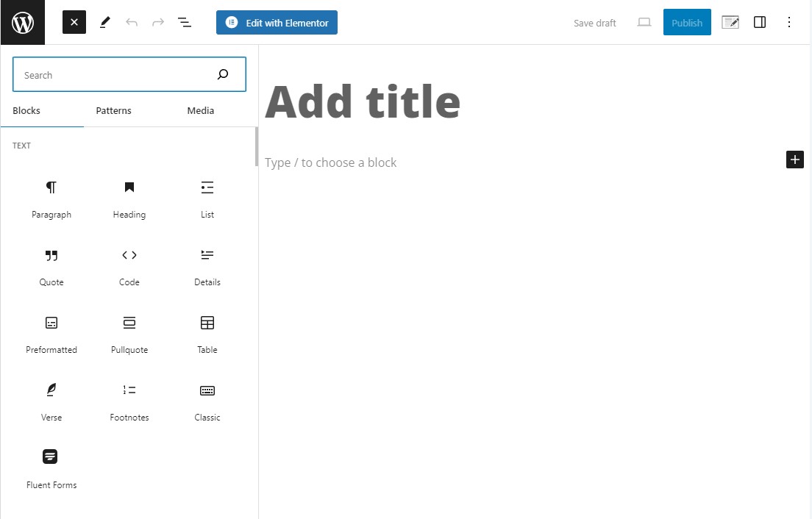Insert a Quote block
The width and height of the screenshot is (812, 519).
51,268
